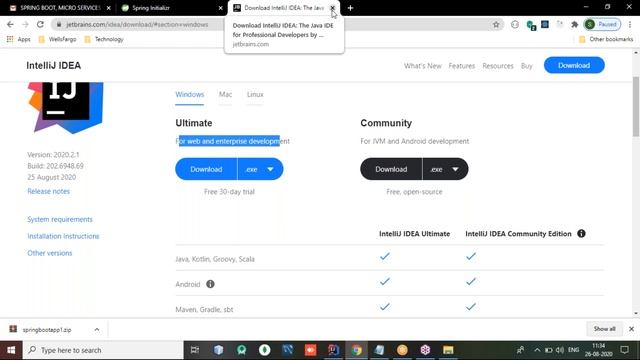
Task: Click Community Edition info icon
Action: click(x=581, y=233)
